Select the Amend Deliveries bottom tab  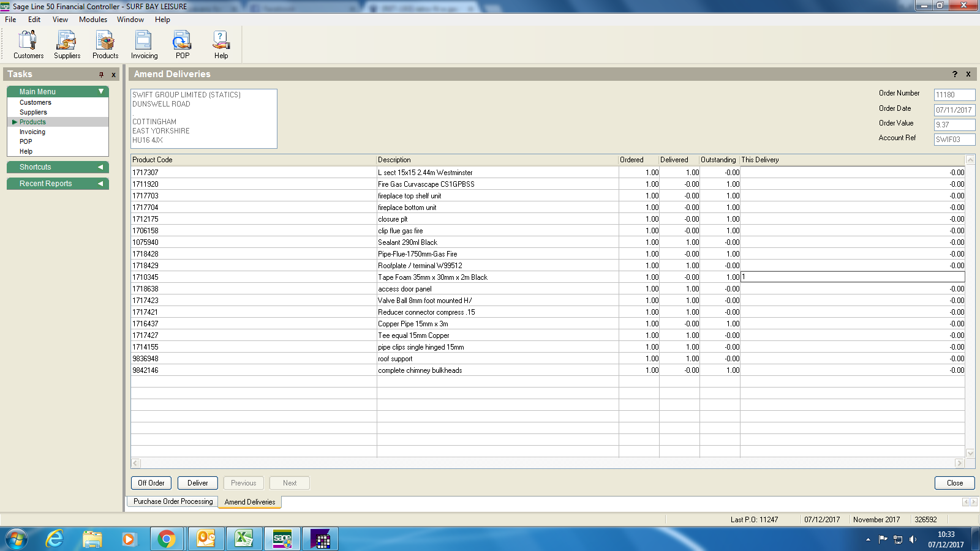[x=250, y=502]
